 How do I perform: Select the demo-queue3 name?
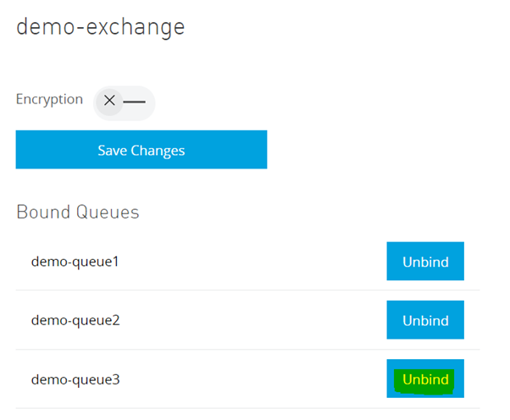75,379
